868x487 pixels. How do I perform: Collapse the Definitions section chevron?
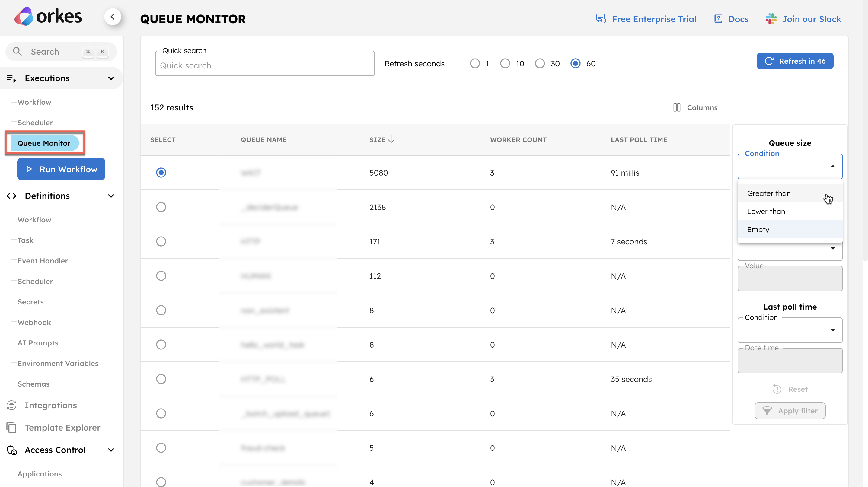tap(111, 196)
